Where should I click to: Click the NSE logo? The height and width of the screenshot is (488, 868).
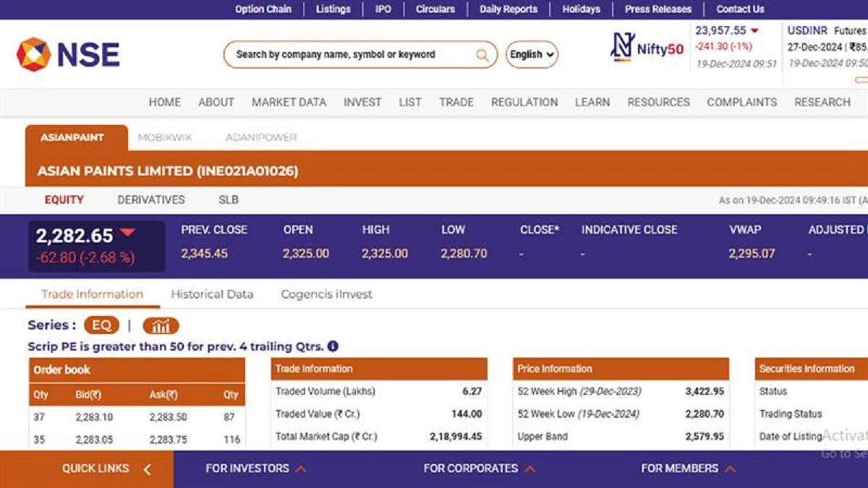tap(68, 54)
